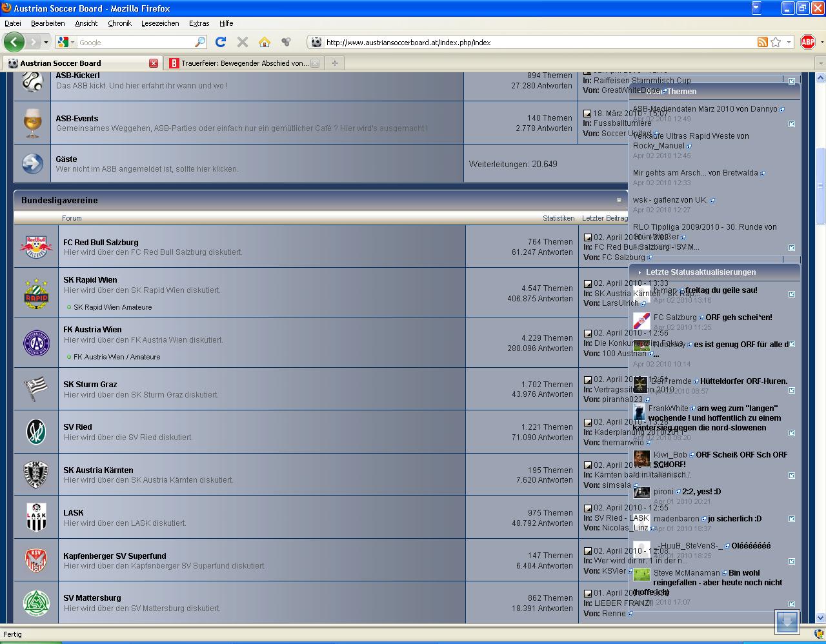Open the FK Austria Wien / Amateure subforum

117,357
